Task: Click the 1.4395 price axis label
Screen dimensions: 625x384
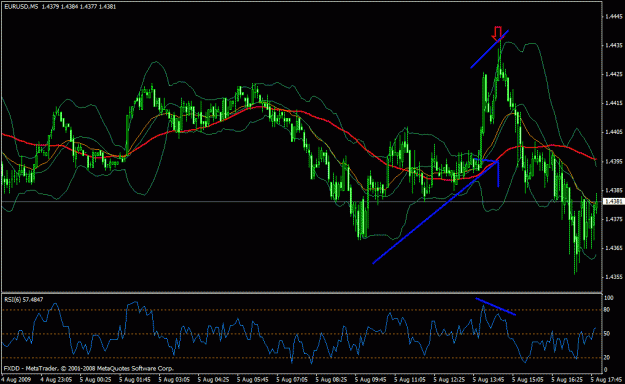Action: pos(613,161)
